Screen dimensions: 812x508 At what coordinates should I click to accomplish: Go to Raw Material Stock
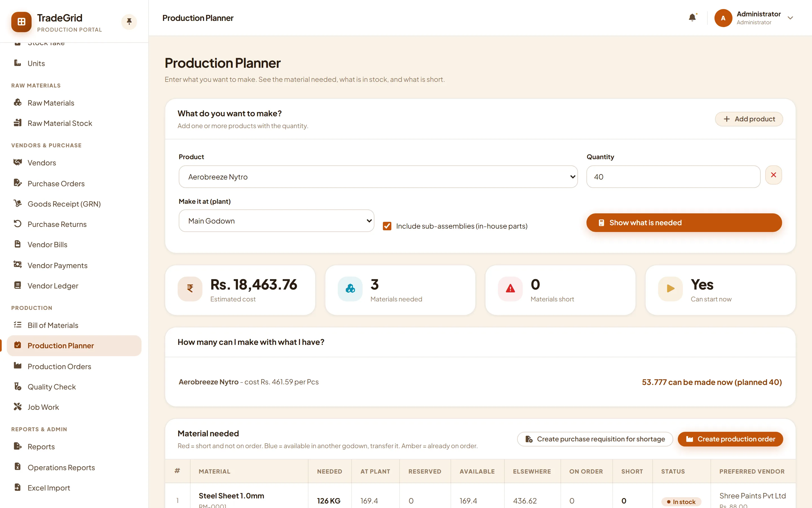pyautogui.click(x=74, y=123)
